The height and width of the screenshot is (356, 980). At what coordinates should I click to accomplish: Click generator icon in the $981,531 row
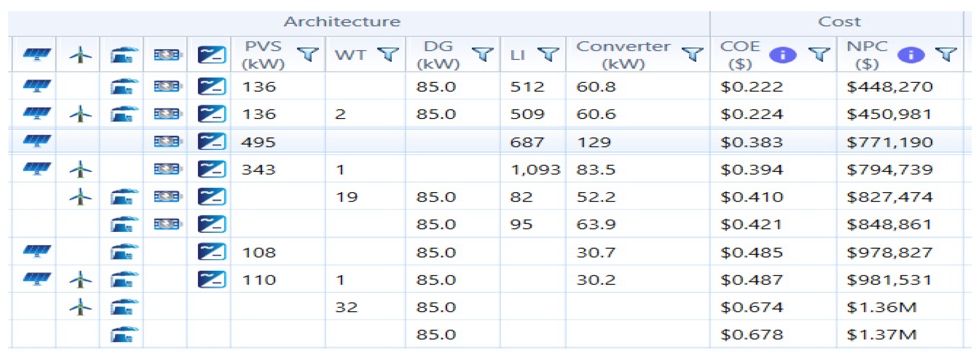[124, 279]
